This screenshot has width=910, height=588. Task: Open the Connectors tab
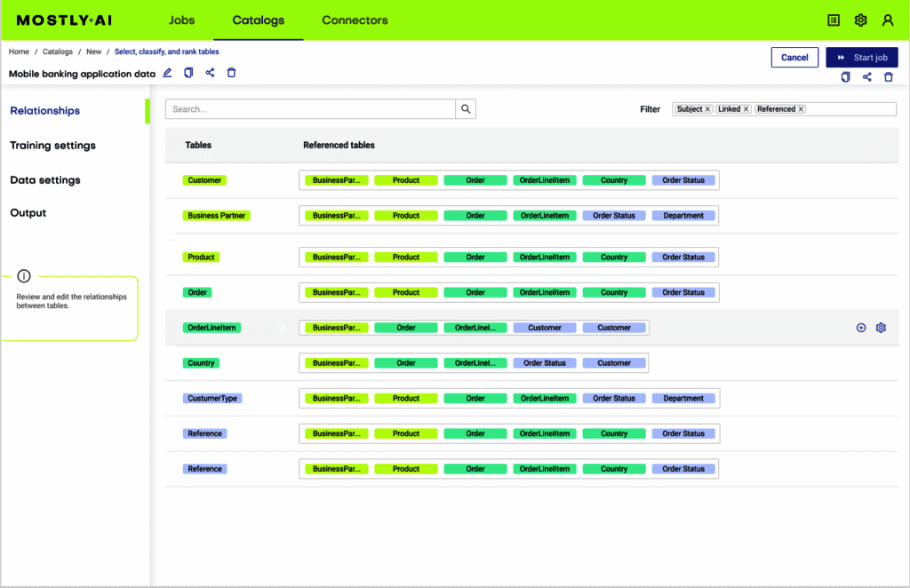pyautogui.click(x=355, y=20)
